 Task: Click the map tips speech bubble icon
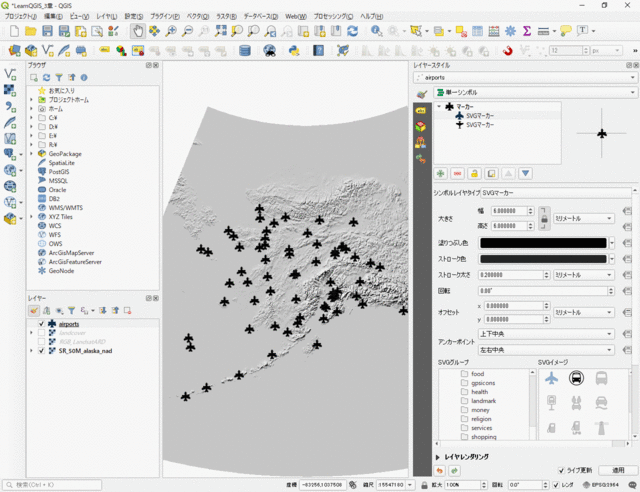pyautogui.click(x=566, y=31)
